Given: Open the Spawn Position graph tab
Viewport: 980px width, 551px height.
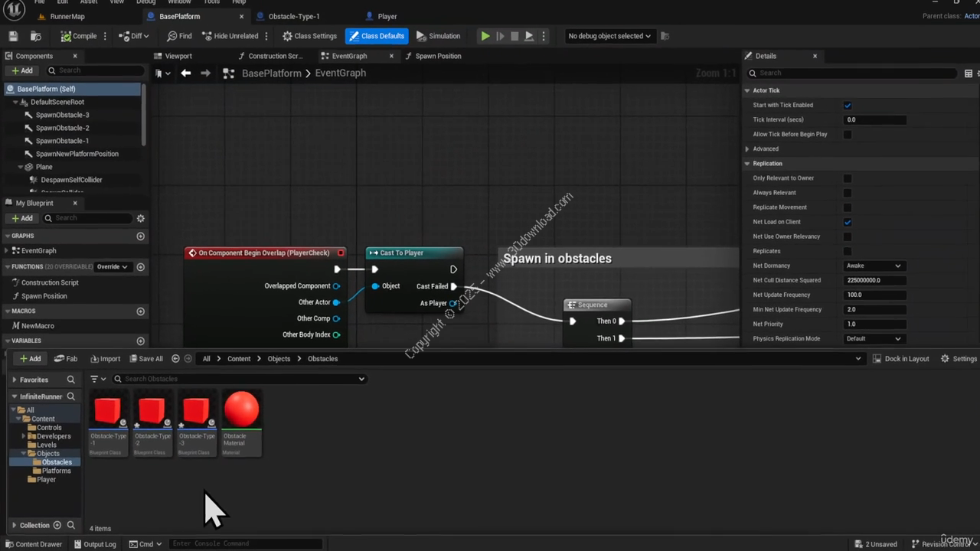Looking at the screenshot, I should point(438,56).
